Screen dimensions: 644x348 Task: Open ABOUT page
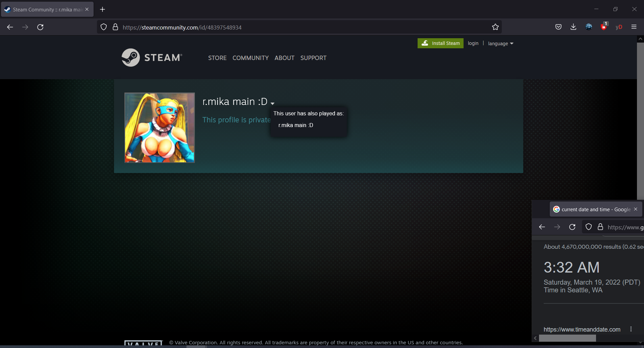click(x=284, y=58)
